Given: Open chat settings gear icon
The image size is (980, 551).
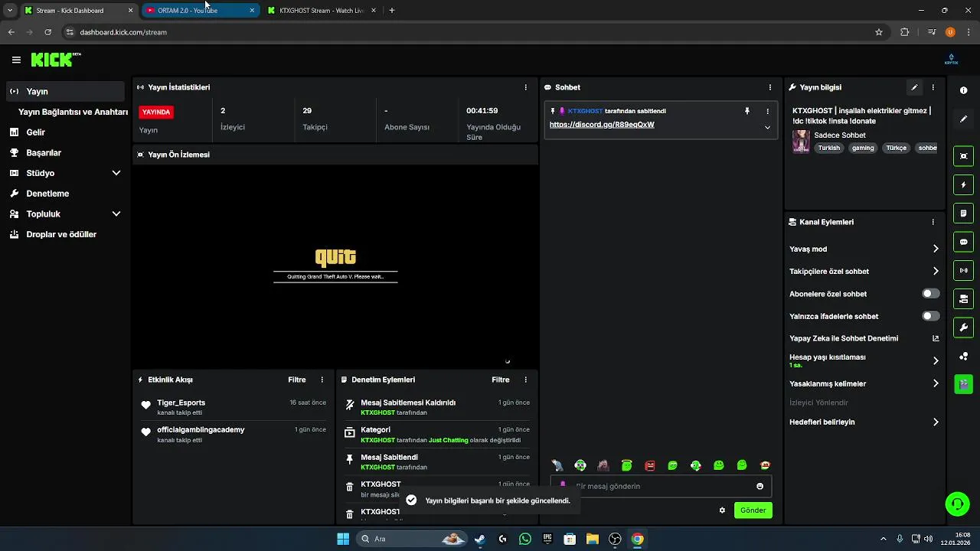Looking at the screenshot, I should 722,510.
